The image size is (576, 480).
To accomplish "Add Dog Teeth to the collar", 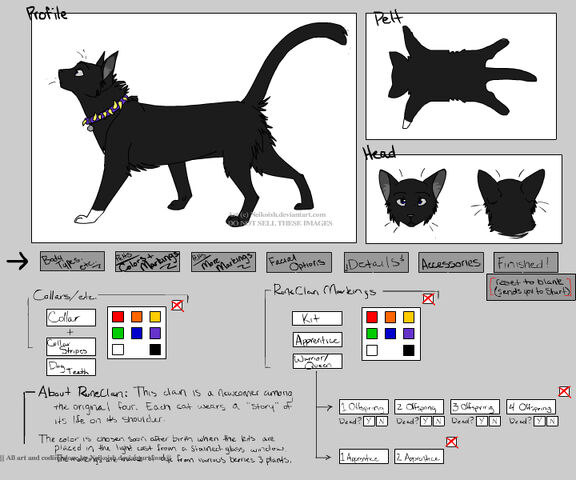I will pos(71,367).
